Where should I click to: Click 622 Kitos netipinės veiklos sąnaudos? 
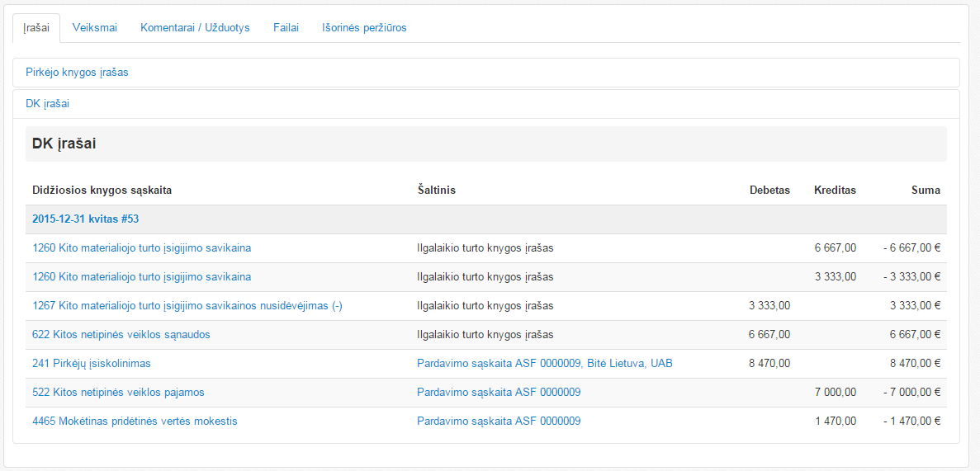(x=121, y=334)
